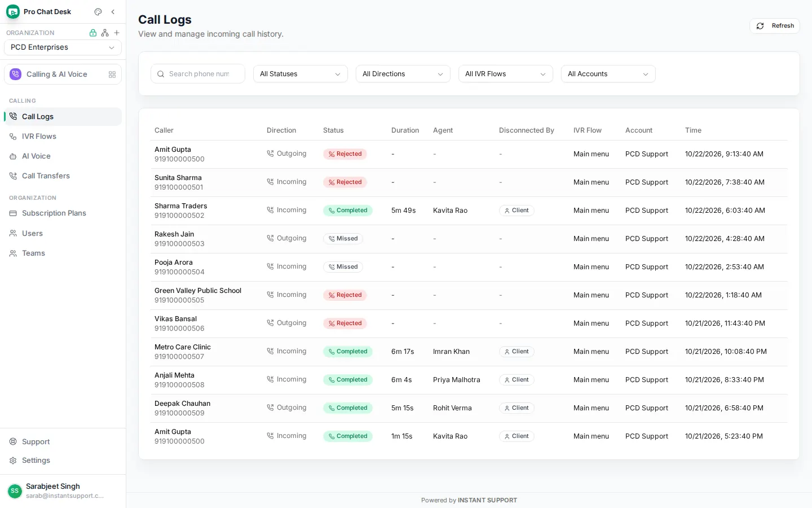The height and width of the screenshot is (508, 812).
Task: Open Sarabjeet Singh account menu
Action: point(63,491)
